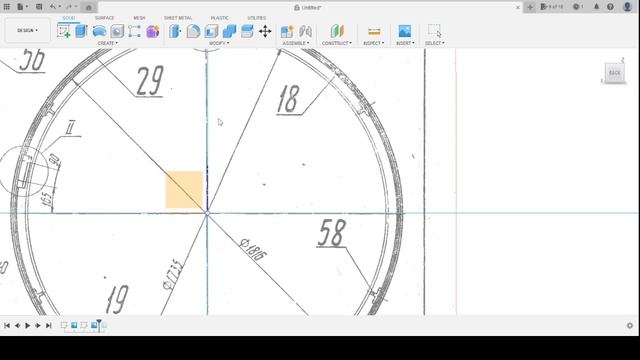The width and height of the screenshot is (640, 360).
Task: Expand the ASSEMBLE menu
Action: [296, 43]
